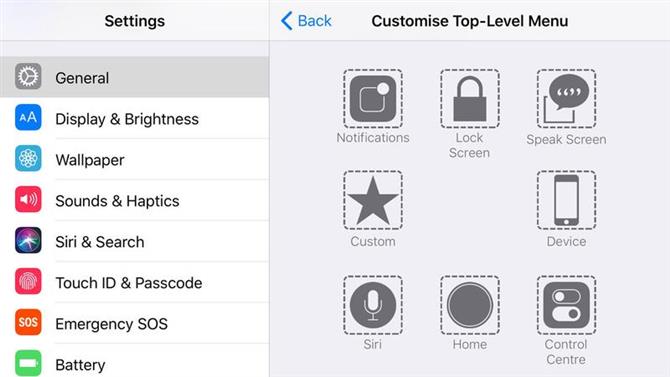Select the Custom star icon
This screenshot has height=377, width=670.
[x=373, y=200]
